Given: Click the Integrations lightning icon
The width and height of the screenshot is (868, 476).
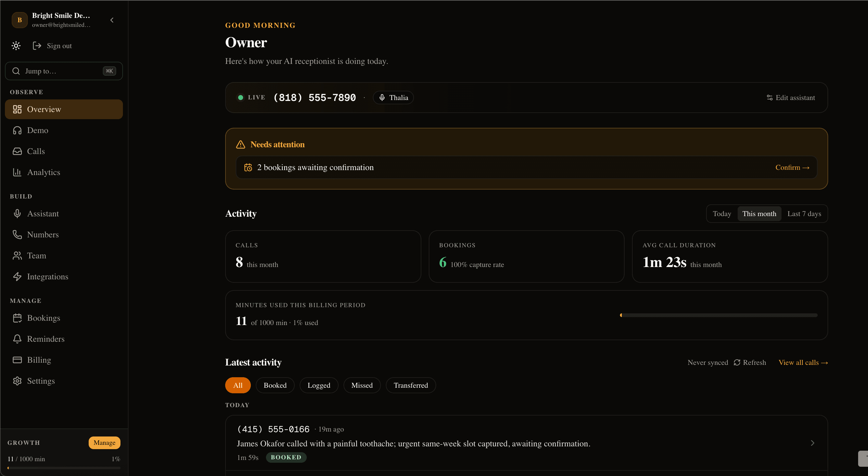Looking at the screenshot, I should (17, 276).
